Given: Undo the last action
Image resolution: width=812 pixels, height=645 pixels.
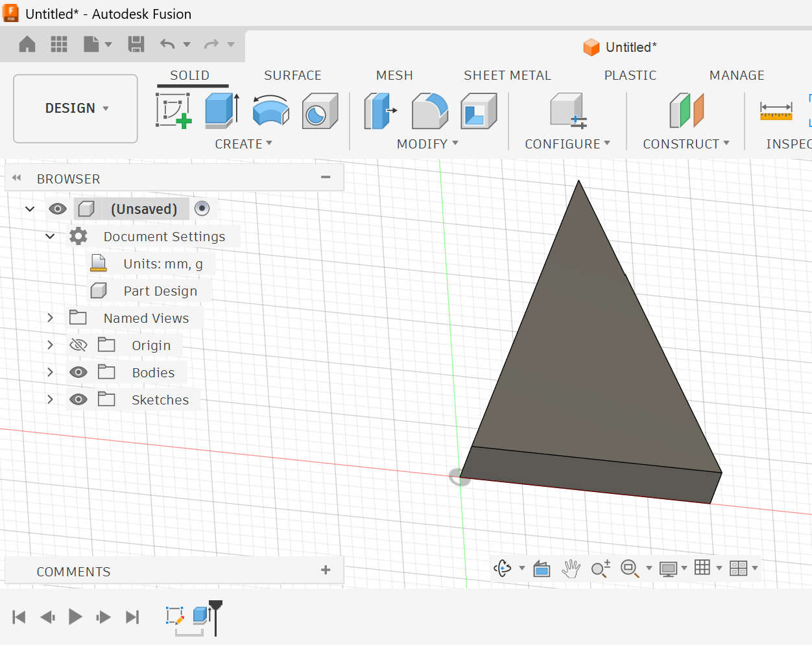Looking at the screenshot, I should click(x=167, y=44).
